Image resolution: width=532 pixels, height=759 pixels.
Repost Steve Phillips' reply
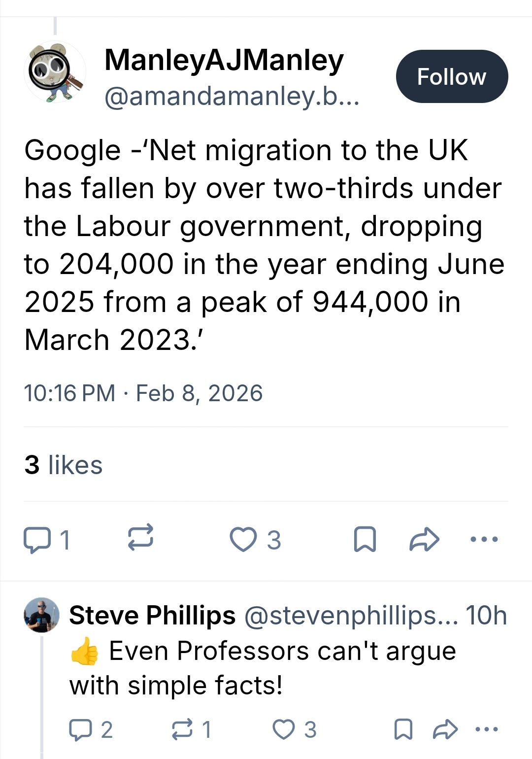click(x=182, y=729)
